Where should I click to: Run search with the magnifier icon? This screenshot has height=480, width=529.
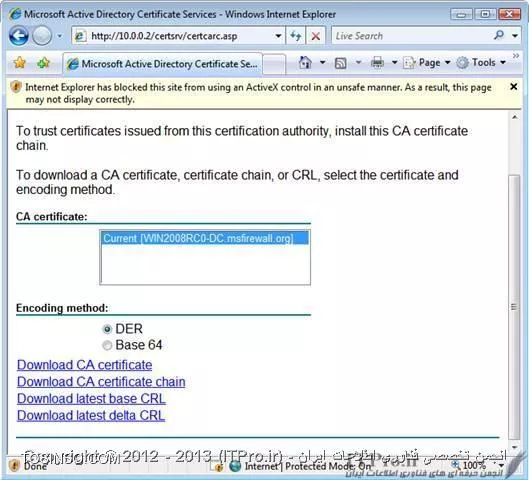click(499, 35)
